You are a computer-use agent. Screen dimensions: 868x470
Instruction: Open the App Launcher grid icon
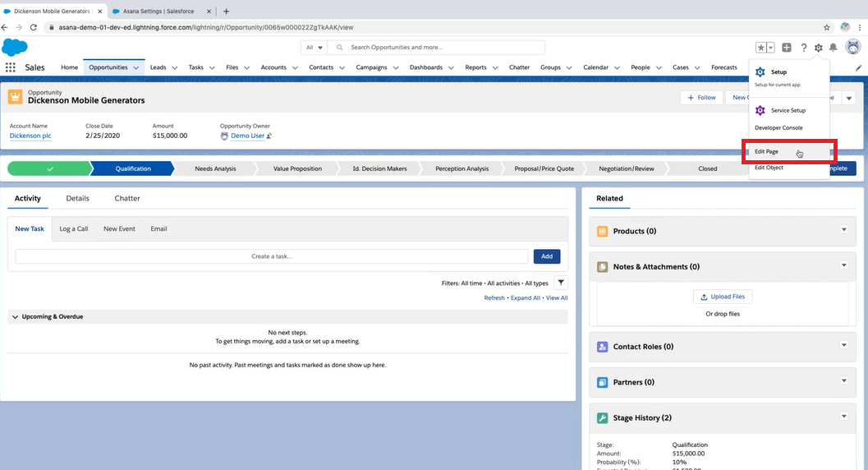10,67
